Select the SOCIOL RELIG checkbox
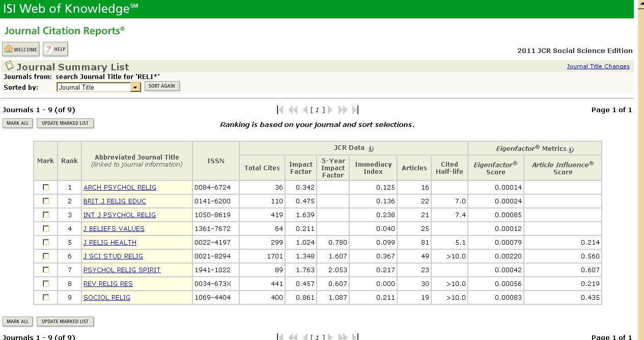Screen dimensions: 644x340 click(46, 298)
